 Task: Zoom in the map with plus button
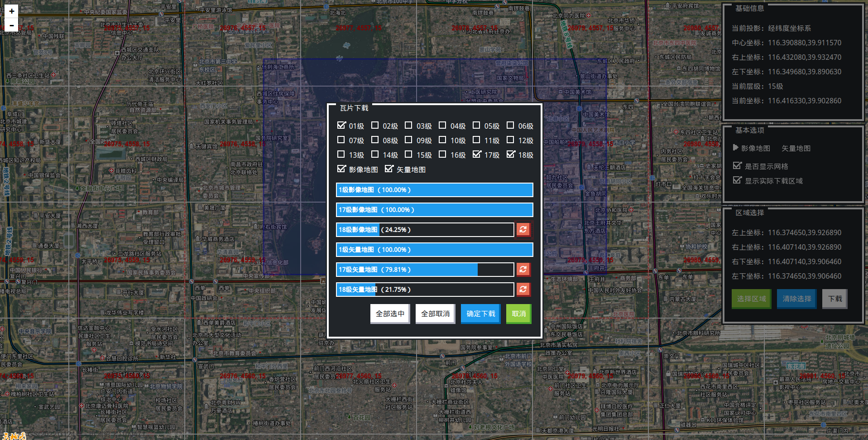pos(11,11)
